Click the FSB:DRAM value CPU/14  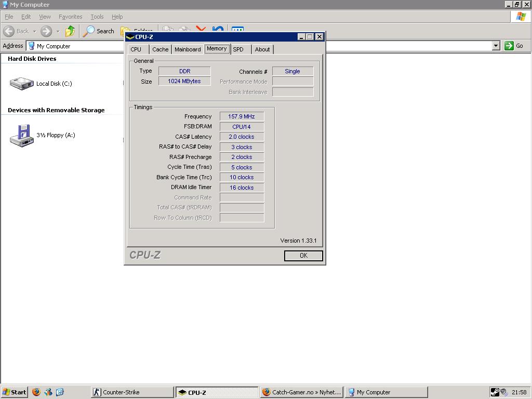coord(242,127)
